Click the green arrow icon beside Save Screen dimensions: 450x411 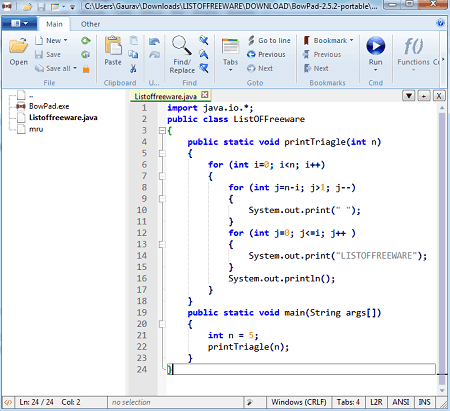coord(86,54)
